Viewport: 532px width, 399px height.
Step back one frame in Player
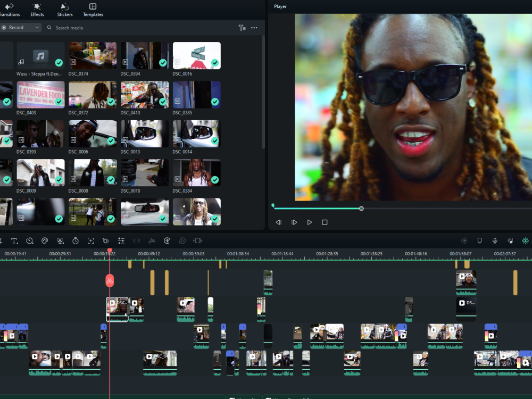click(x=279, y=222)
